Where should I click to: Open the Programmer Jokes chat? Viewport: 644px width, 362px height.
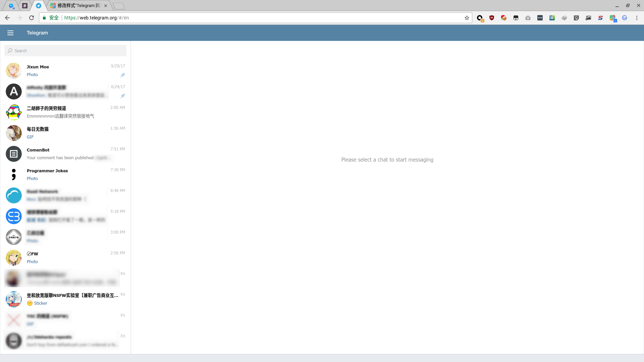(x=65, y=175)
